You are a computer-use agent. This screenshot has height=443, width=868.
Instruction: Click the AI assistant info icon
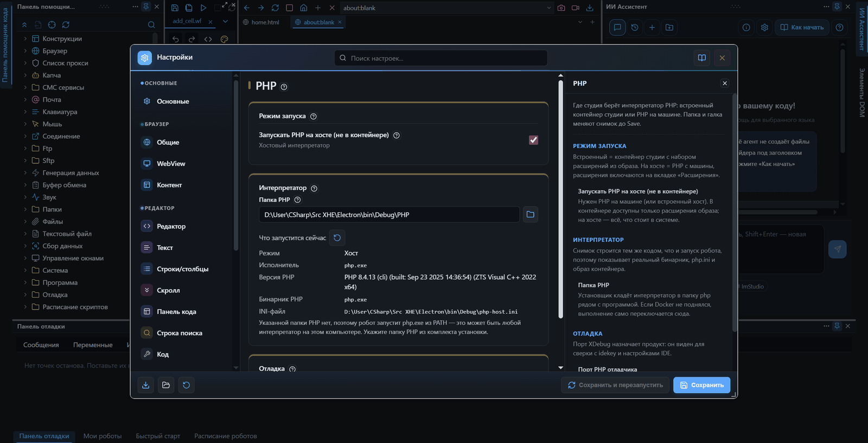tap(746, 28)
